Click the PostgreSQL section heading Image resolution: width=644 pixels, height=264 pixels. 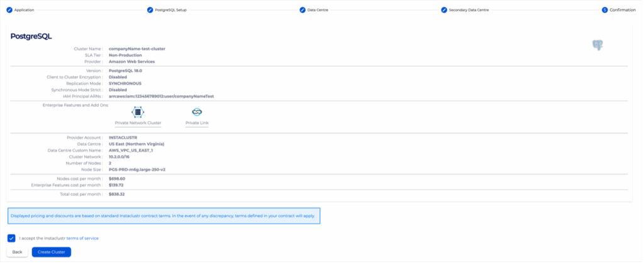31,37
